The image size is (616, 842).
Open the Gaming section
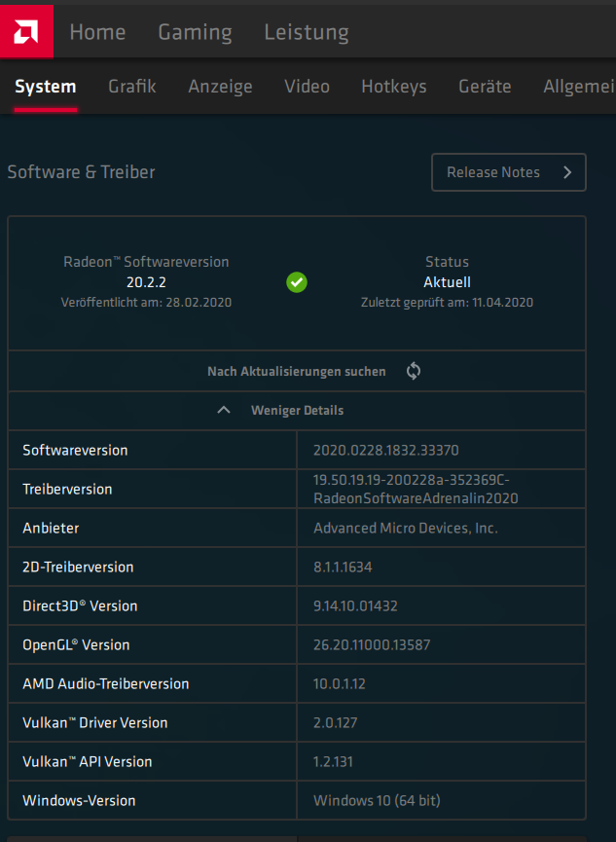click(195, 31)
